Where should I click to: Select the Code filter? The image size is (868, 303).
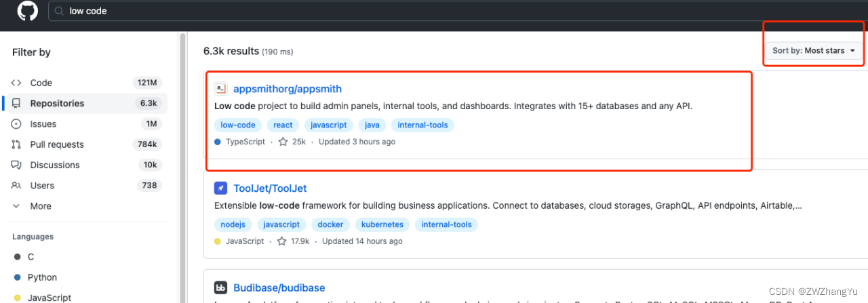[x=85, y=83]
